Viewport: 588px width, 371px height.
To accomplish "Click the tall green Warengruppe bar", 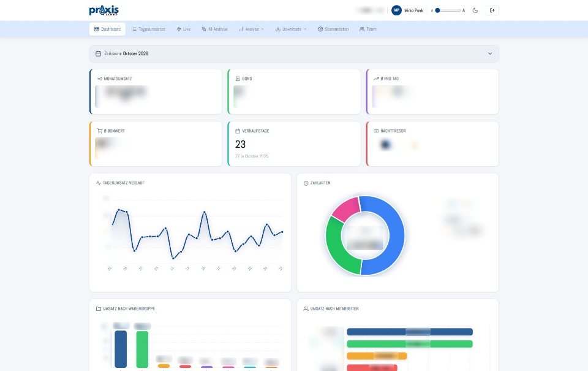I will pos(142,349).
